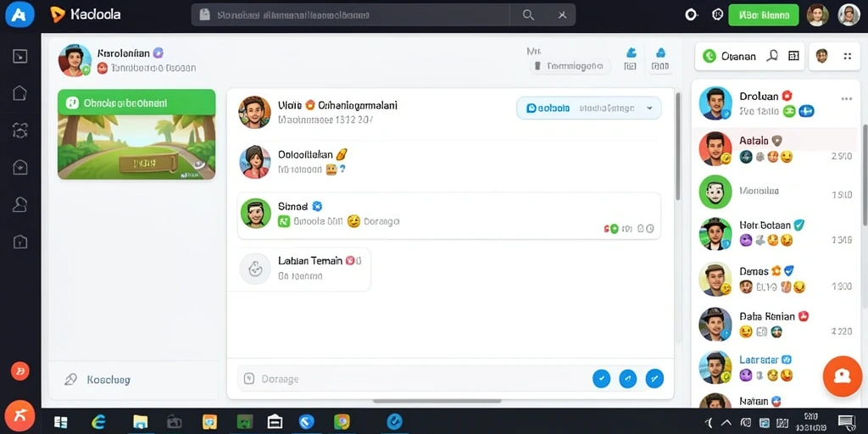Screen dimensions: 868x434
Task: Click the search icon beside Otanan
Action: pyautogui.click(x=772, y=55)
